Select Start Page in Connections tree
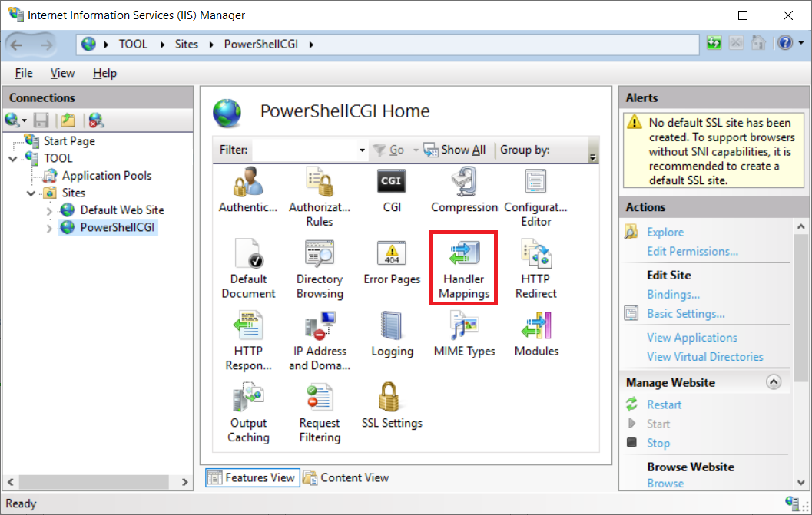812x515 pixels. (69, 140)
